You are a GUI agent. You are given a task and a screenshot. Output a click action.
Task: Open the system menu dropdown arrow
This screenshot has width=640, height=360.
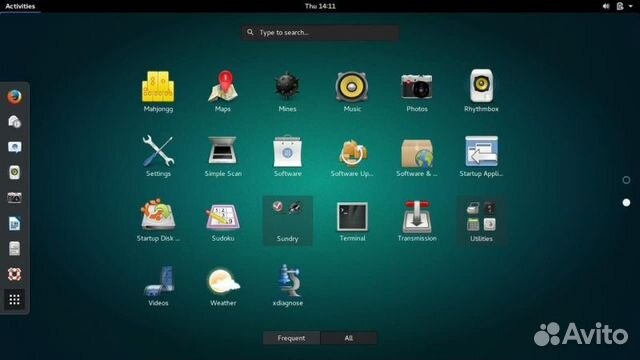coord(631,6)
